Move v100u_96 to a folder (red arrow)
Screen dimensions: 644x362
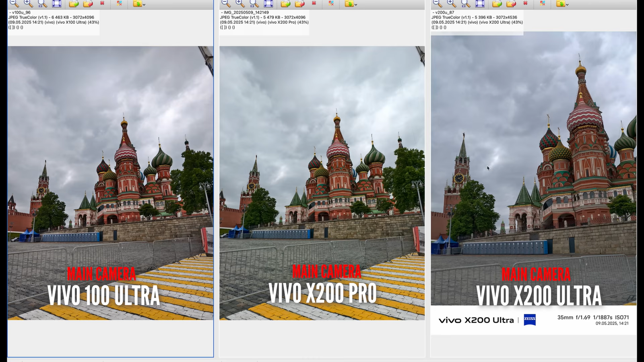pos(88,4)
